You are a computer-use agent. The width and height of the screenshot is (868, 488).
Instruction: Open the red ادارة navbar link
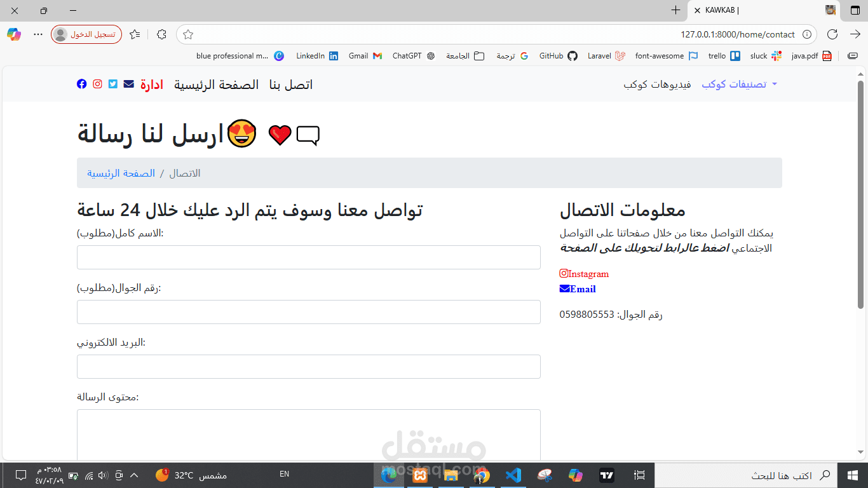click(152, 85)
